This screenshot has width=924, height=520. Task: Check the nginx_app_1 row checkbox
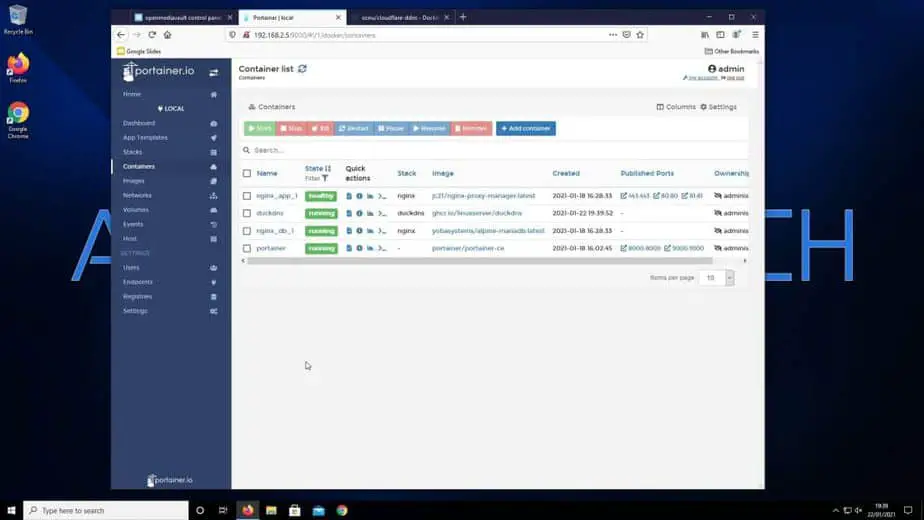[x=247, y=196]
